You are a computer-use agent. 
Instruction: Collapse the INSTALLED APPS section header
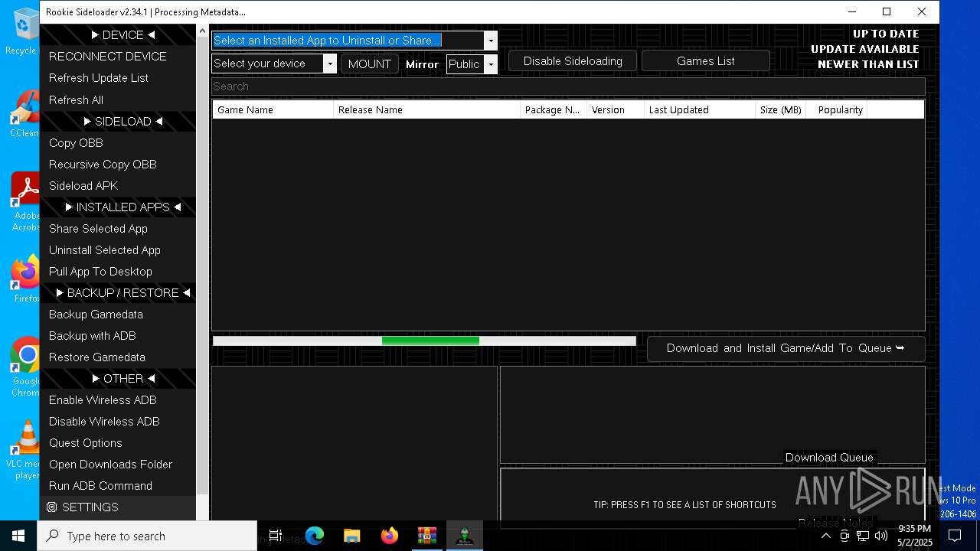[118, 207]
